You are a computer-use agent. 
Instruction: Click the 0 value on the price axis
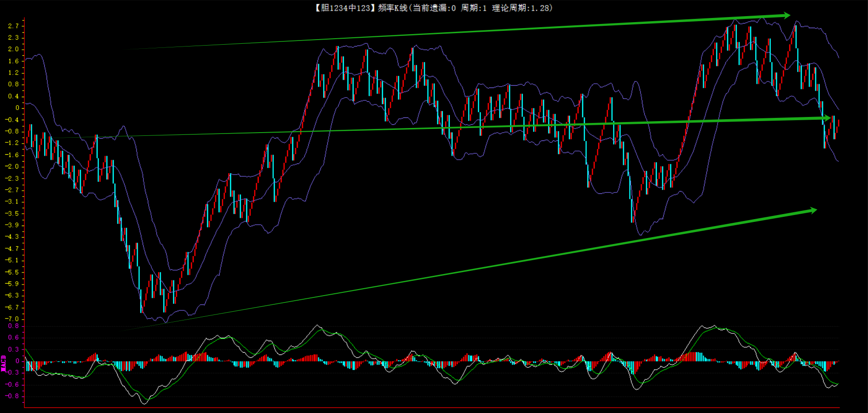(17, 108)
